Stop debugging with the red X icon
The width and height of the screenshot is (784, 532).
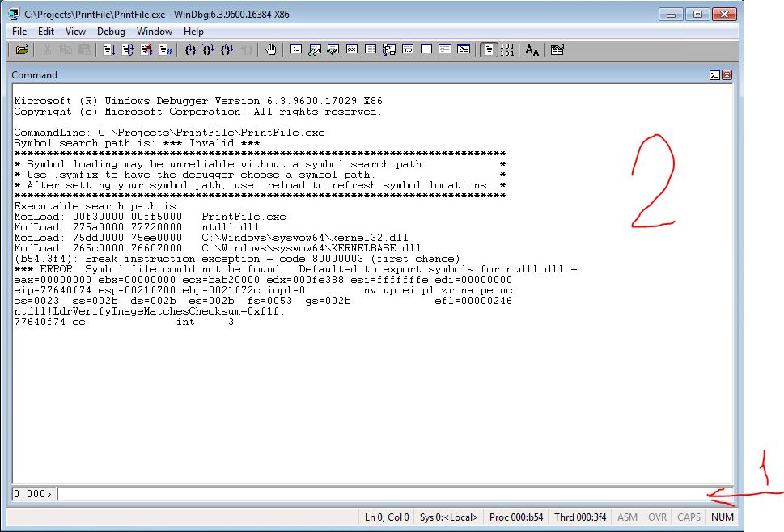click(146, 49)
